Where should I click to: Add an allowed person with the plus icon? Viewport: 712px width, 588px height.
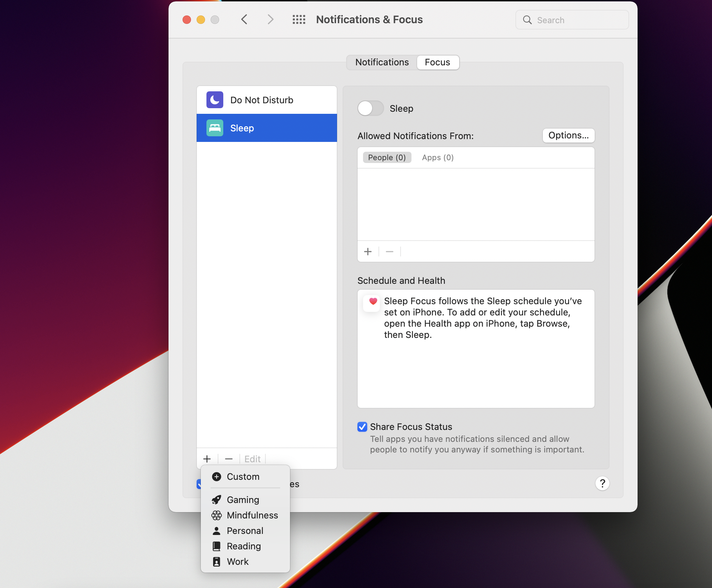point(368,251)
